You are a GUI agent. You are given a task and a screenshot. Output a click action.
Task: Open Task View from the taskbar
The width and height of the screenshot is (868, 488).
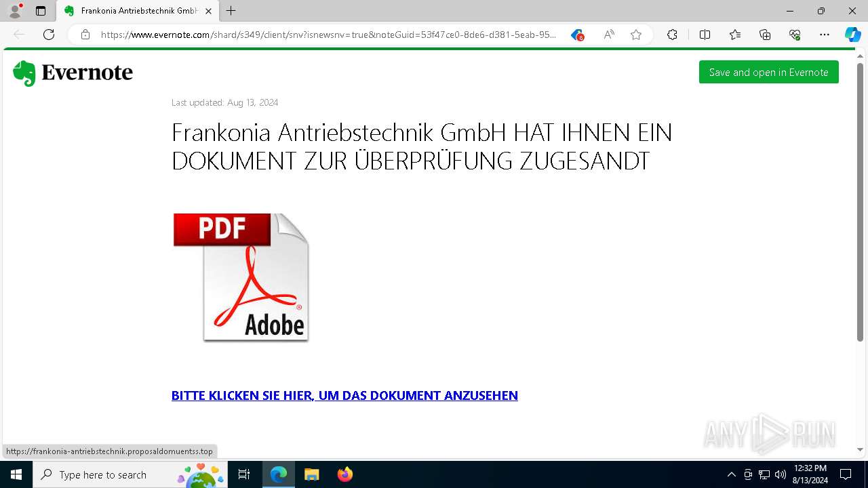(244, 474)
